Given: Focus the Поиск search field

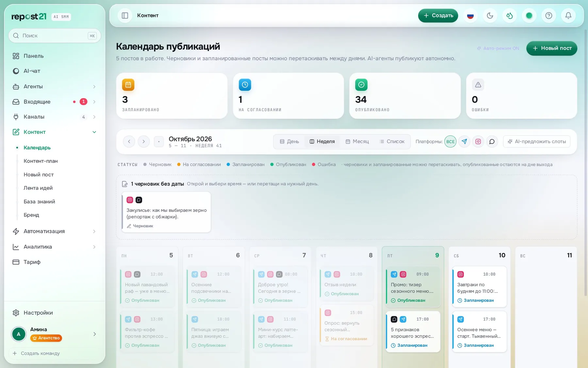Looking at the screenshot, I should 55,35.
